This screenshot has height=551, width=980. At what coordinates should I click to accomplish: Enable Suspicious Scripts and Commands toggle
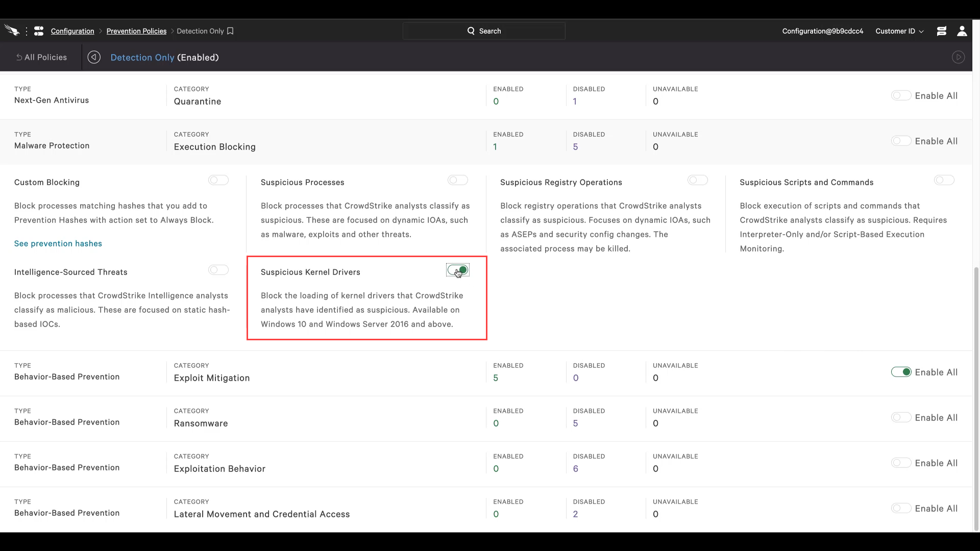(944, 180)
